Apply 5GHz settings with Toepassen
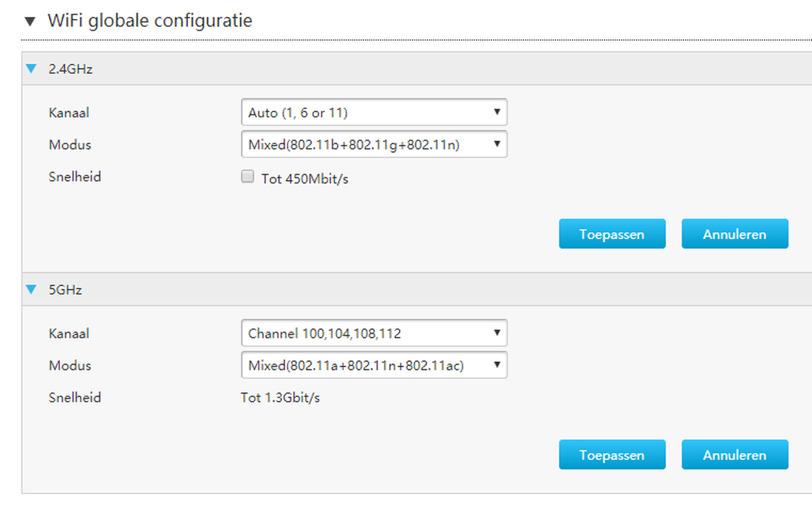This screenshot has width=812, height=511. (x=612, y=455)
